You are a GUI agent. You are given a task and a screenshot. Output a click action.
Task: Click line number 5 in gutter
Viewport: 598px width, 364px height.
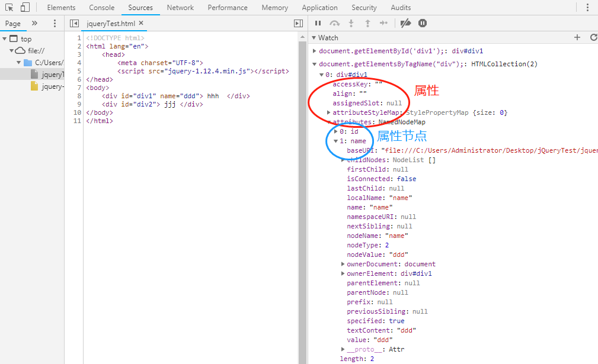(x=79, y=71)
